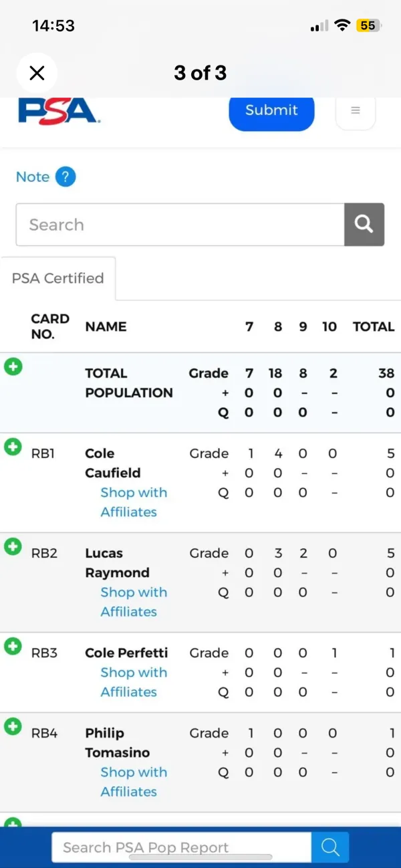Viewport: 401px width, 868px height.
Task: Focus the Search PSA Pop Report field
Action: (x=182, y=847)
